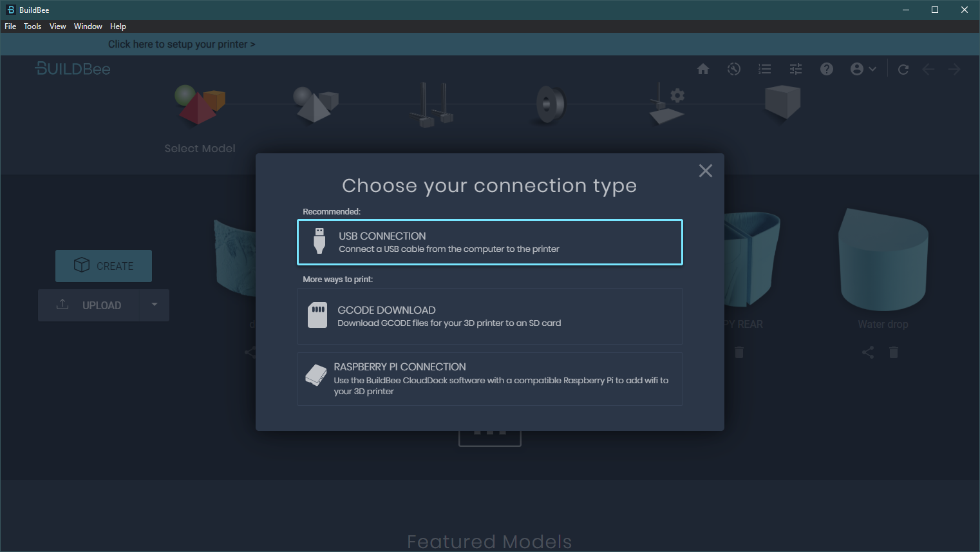
Task: Maximize the BuildBee window
Action: [x=935, y=10]
